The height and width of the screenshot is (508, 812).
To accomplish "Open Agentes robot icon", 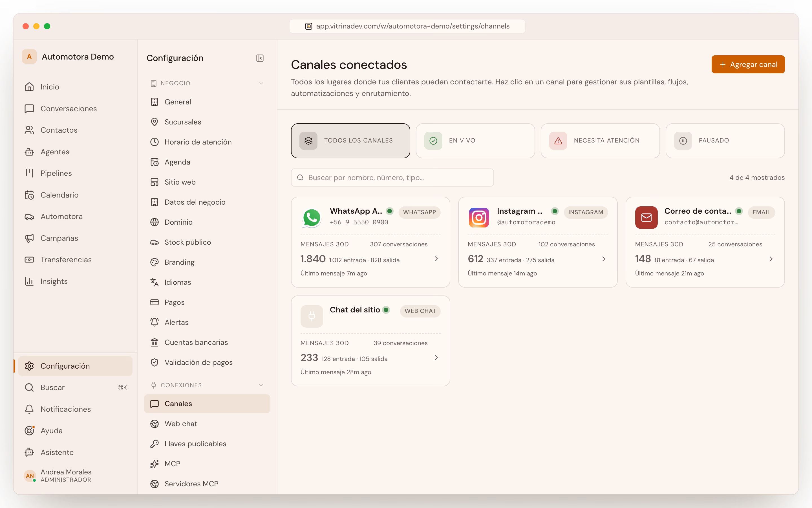I will pos(29,152).
